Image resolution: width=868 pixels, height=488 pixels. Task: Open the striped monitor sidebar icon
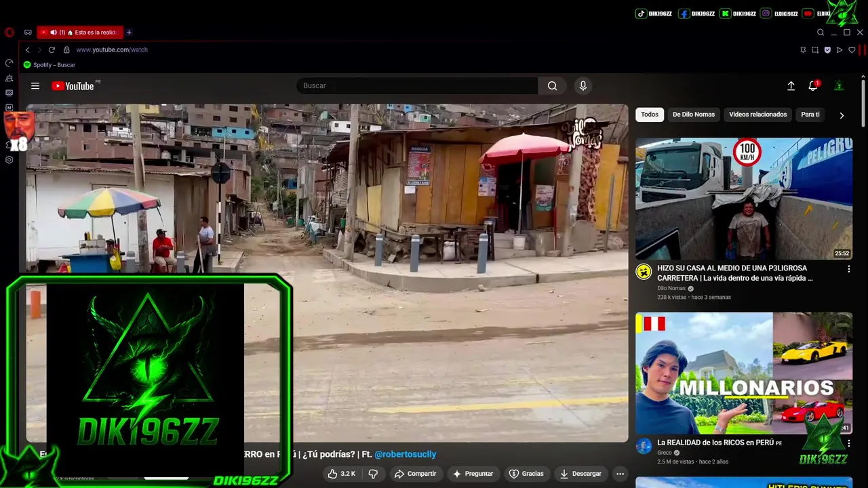tap(9, 93)
